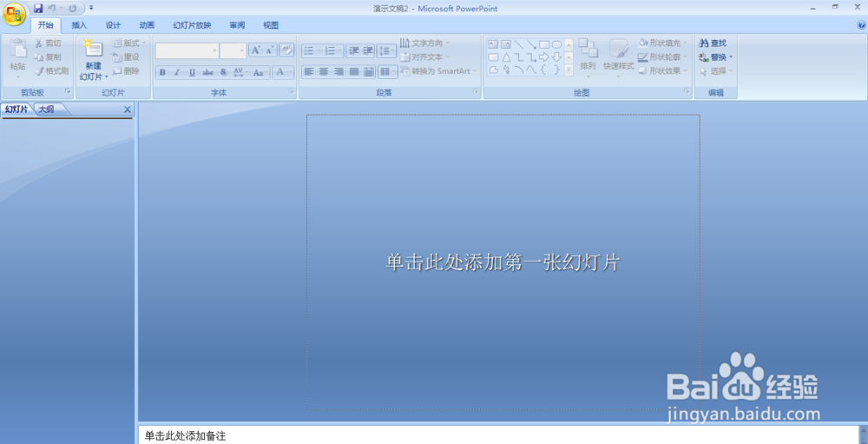This screenshot has height=444, width=868.
Task: Click the shrink font size icon
Action: [270, 50]
